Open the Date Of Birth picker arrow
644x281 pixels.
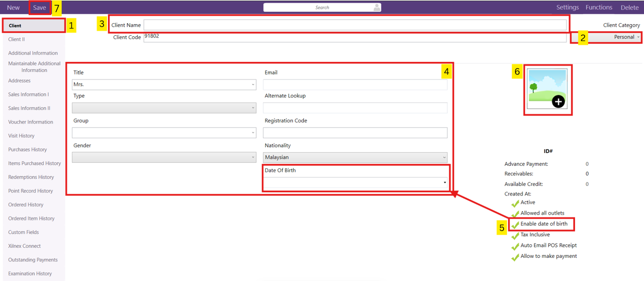[x=445, y=182]
